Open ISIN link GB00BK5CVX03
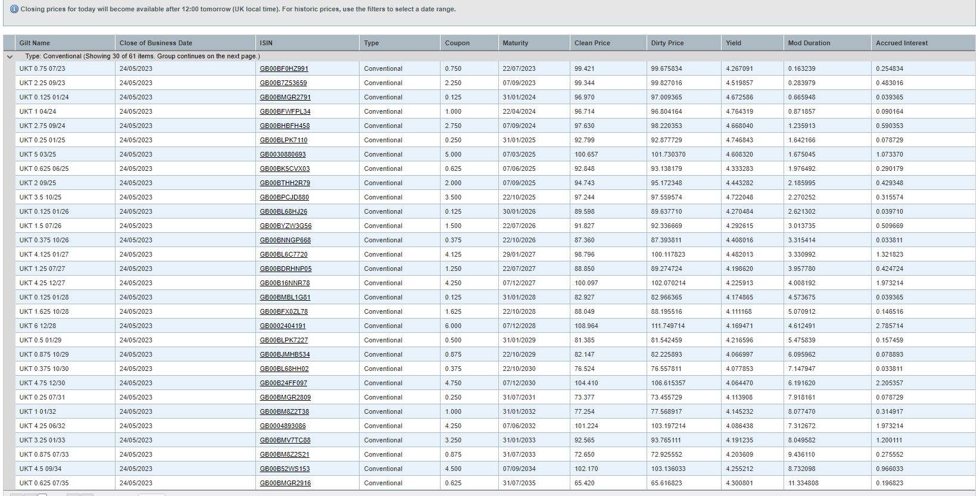 click(285, 169)
